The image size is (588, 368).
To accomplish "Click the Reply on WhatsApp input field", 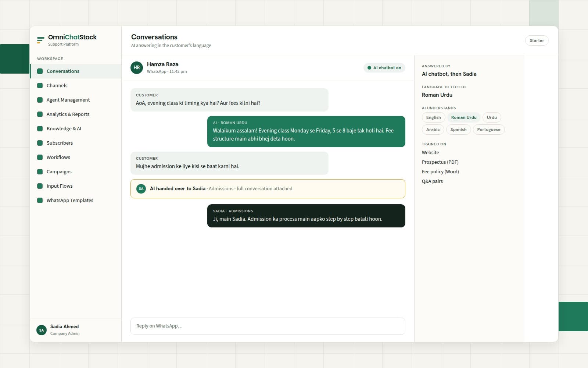I will click(268, 326).
